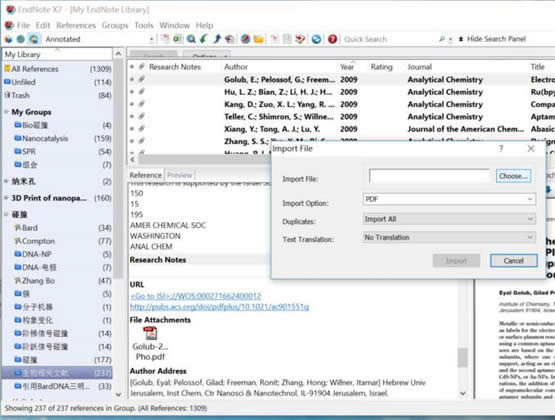
Task: Click the Sync Library blue circular icon
Action: 316,39
